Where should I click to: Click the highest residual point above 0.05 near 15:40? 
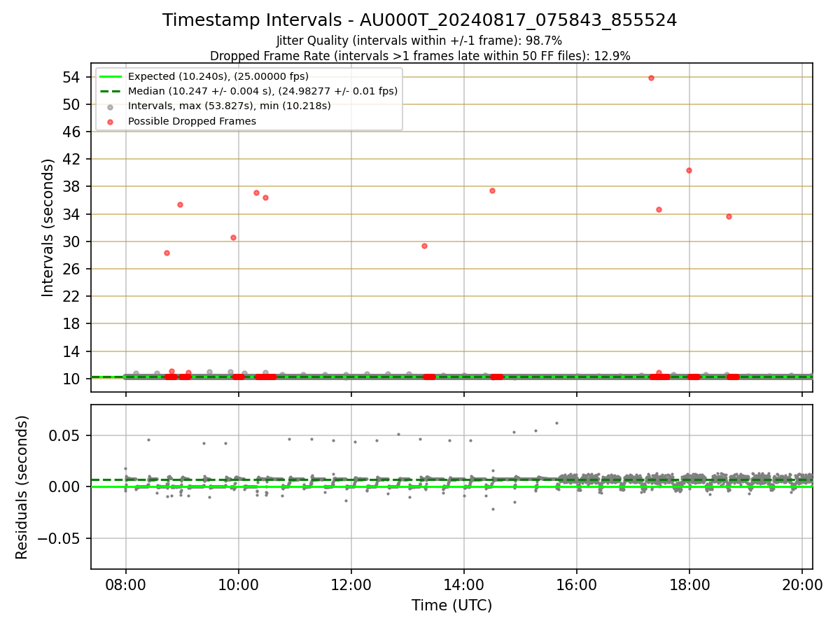tap(556, 423)
